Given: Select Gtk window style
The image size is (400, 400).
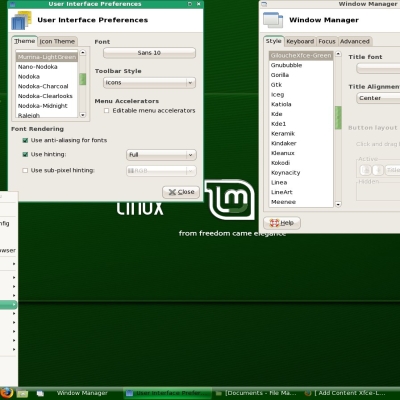Looking at the screenshot, I should [301, 85].
